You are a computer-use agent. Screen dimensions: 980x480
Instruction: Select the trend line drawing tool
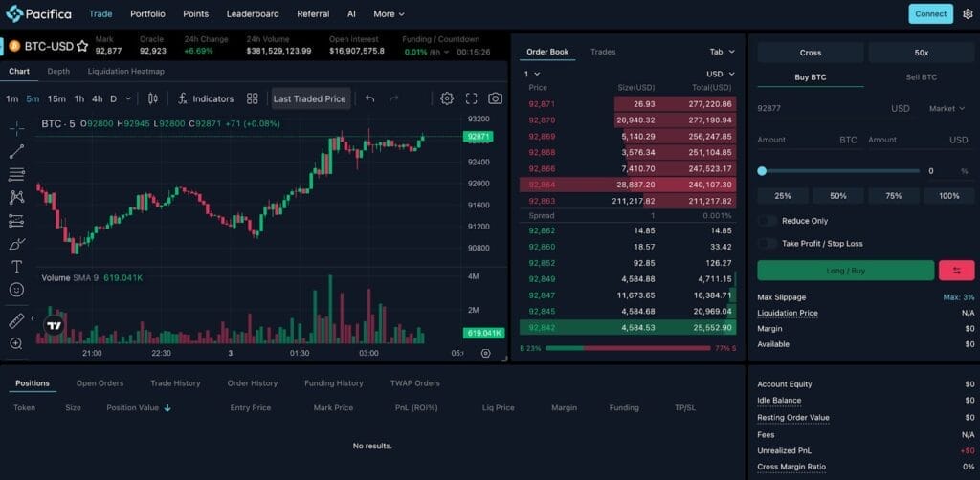click(17, 151)
